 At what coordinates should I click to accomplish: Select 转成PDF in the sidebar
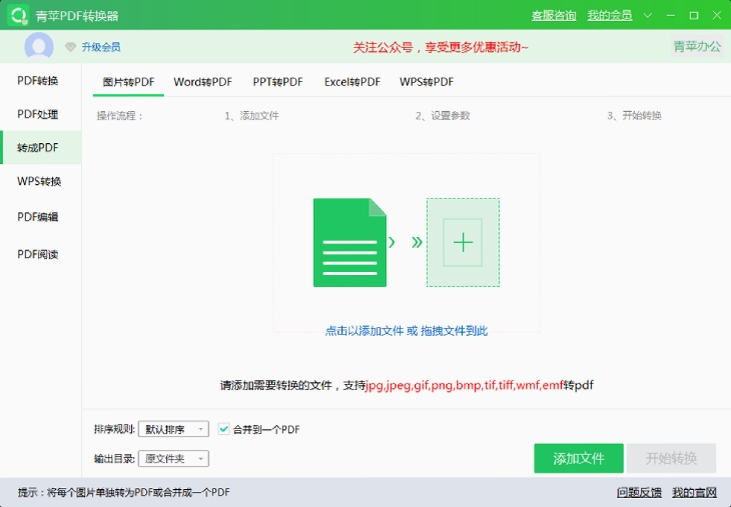[x=41, y=148]
